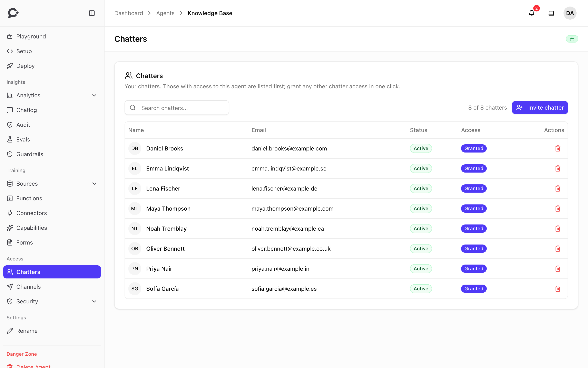Open Guardrails in the sidebar
This screenshot has height=368, width=588.
pyautogui.click(x=52, y=154)
